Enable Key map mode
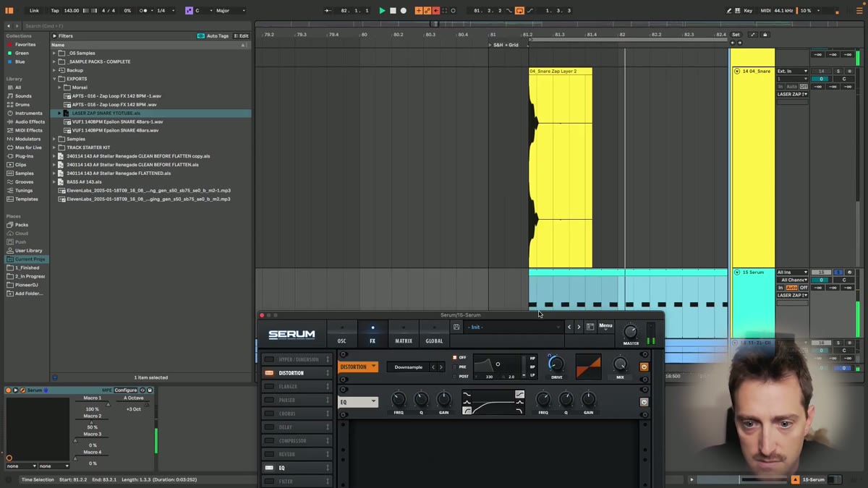This screenshot has height=488, width=868. [x=748, y=11]
